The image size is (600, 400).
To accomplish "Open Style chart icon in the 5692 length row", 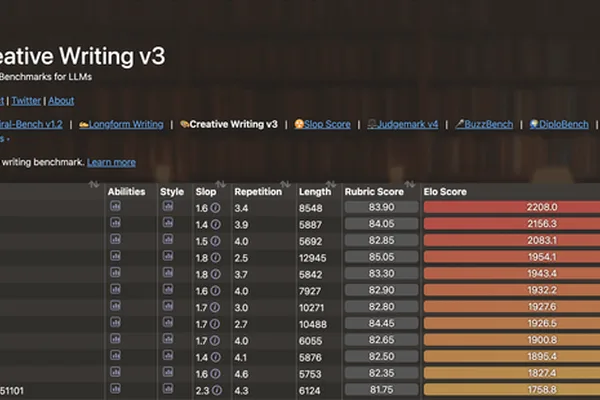I will click(168, 239).
